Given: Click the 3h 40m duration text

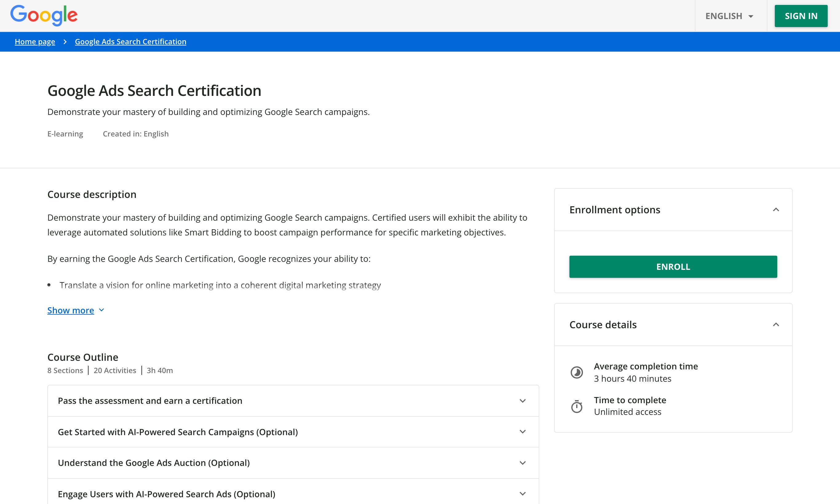Looking at the screenshot, I should (160, 371).
